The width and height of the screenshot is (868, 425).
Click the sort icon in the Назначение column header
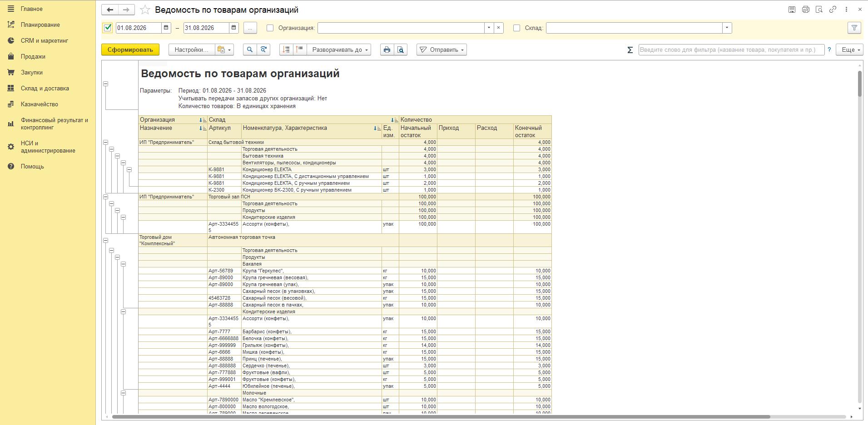click(x=203, y=128)
